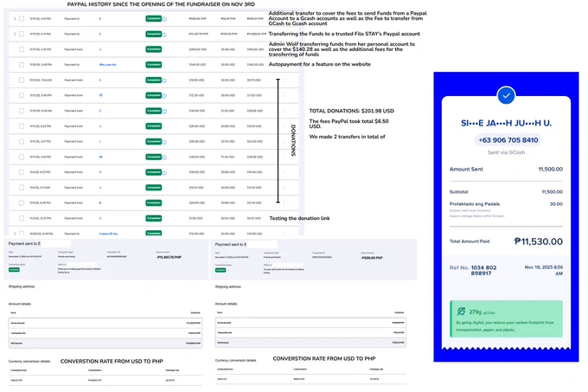Screen dimensions: 588x392
Task: Click the 'Amount Sent' 11,500.00 value
Action: [x=551, y=170]
